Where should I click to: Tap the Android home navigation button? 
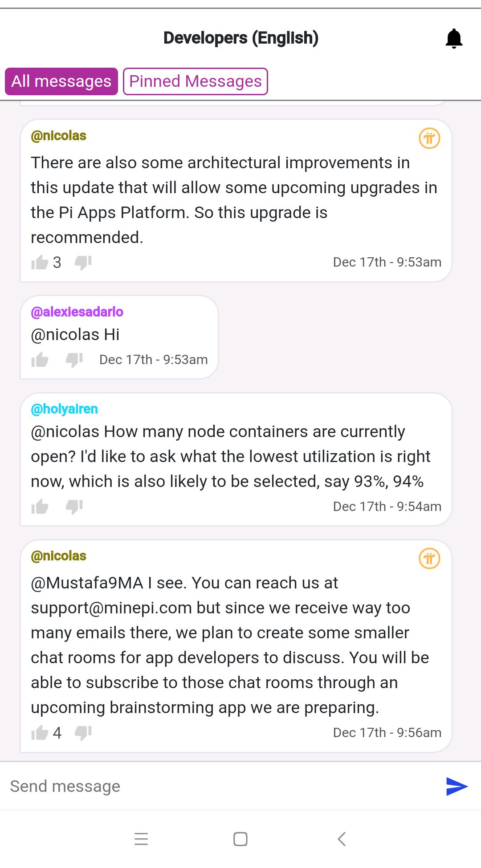tap(240, 839)
